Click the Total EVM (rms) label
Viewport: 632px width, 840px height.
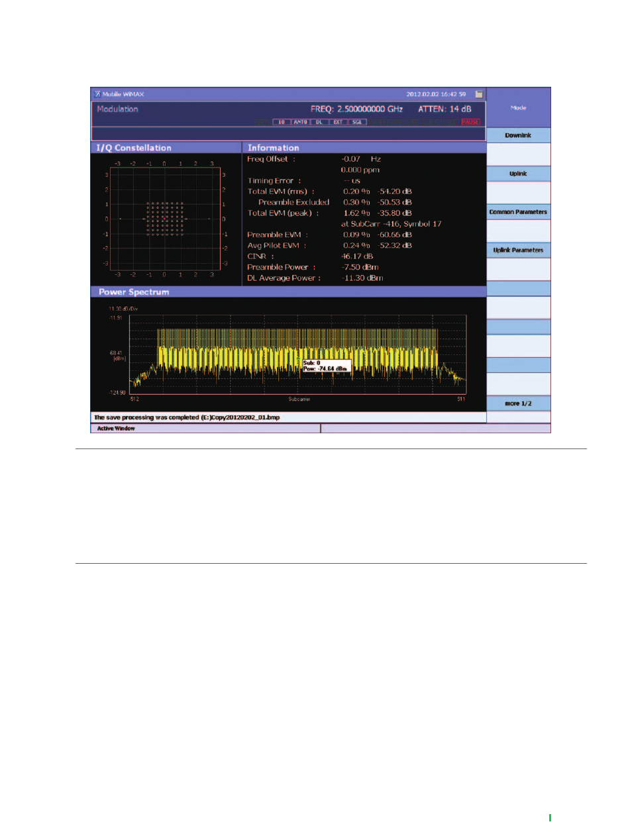(x=281, y=191)
